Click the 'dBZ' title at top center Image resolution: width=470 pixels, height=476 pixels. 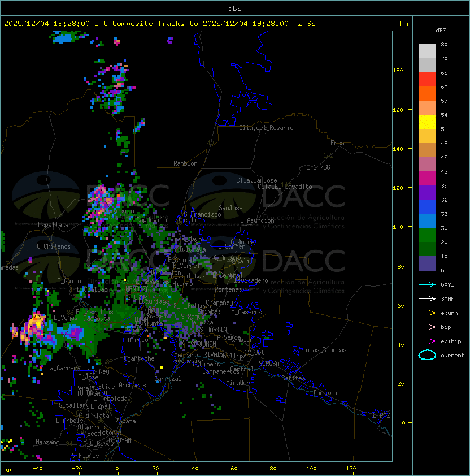tap(235, 8)
